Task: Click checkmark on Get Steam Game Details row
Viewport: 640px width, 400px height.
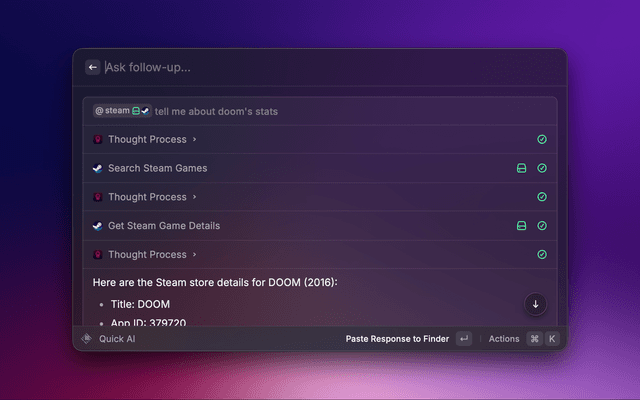Action: [x=542, y=226]
